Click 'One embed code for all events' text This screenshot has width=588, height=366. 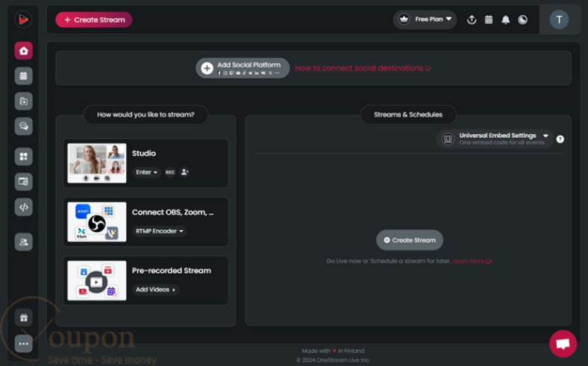(501, 142)
